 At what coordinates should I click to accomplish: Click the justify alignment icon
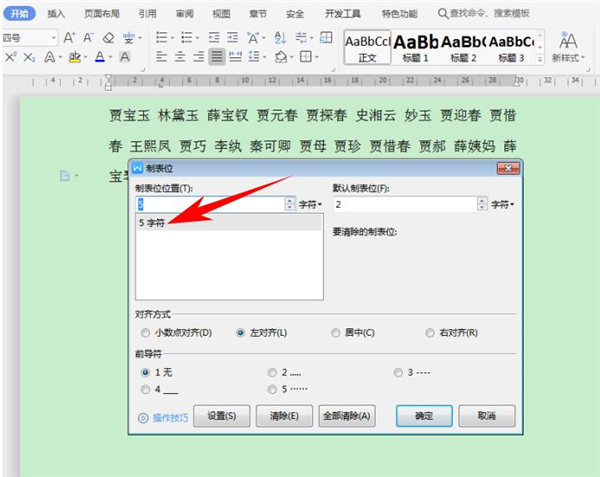(217, 57)
